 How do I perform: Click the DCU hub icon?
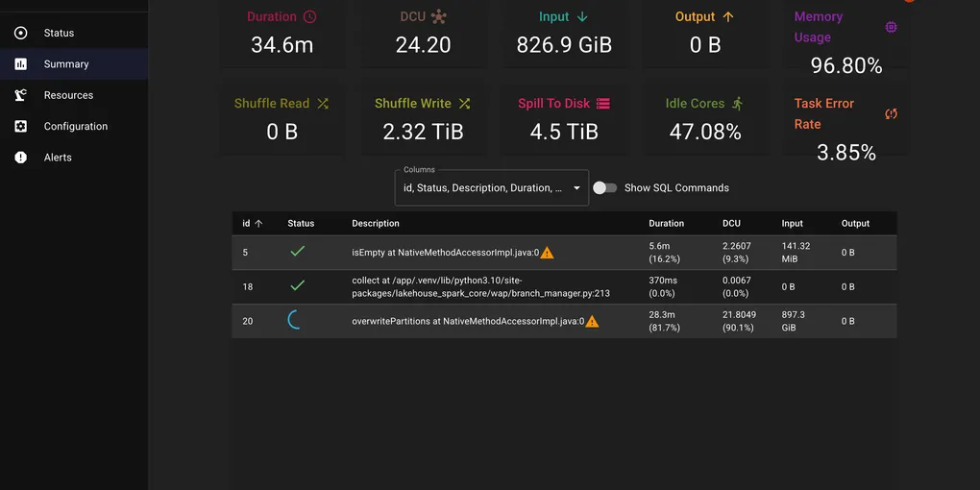(439, 17)
